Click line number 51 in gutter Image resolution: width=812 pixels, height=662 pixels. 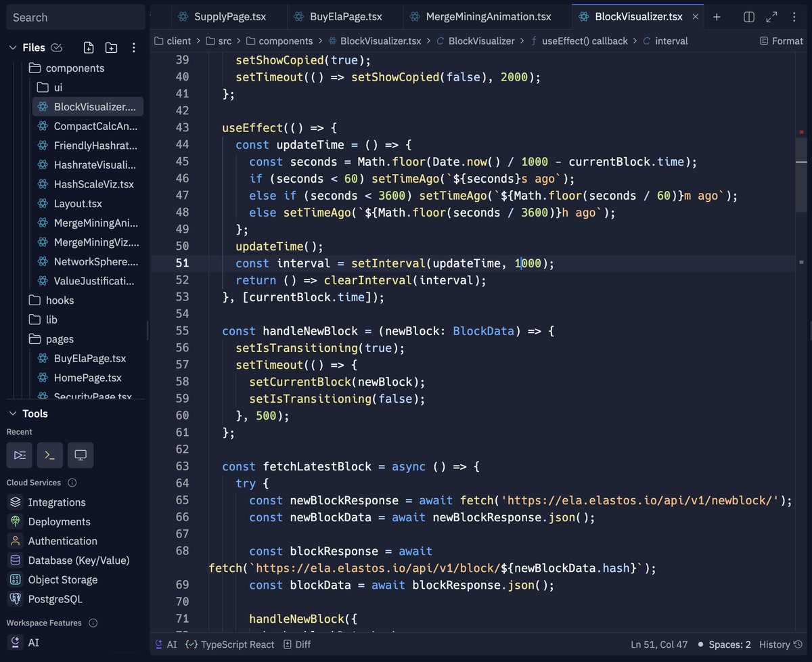click(x=182, y=263)
